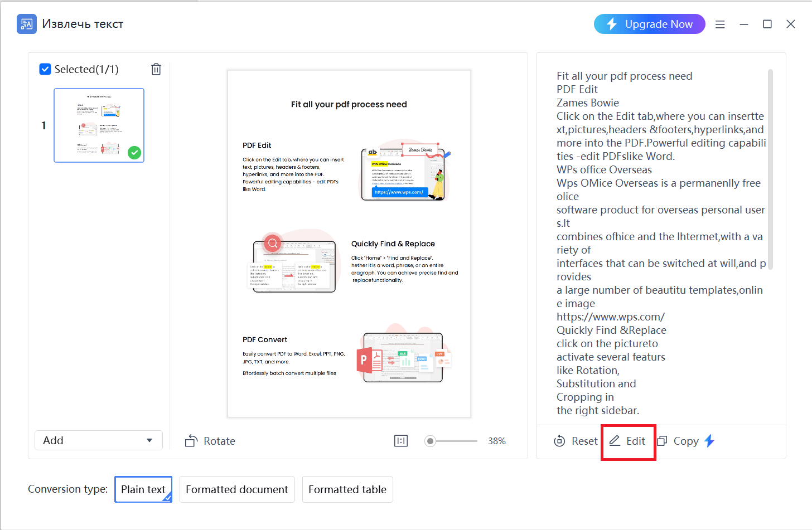The image size is (812, 530).
Task: Click the Extract Text app logo icon
Action: click(26, 24)
